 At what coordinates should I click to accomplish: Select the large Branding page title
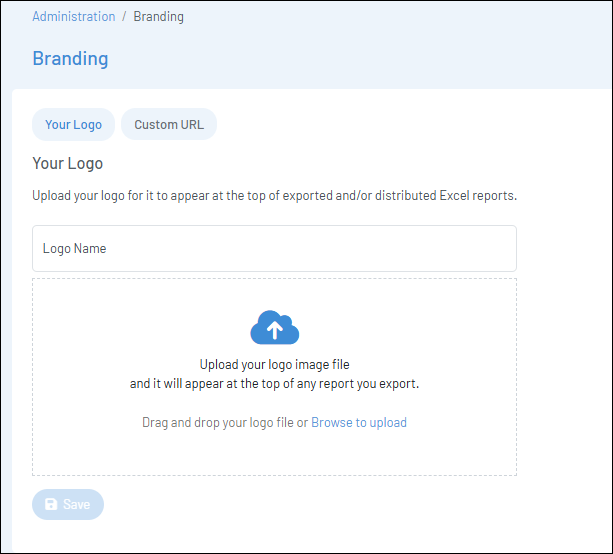click(x=70, y=58)
